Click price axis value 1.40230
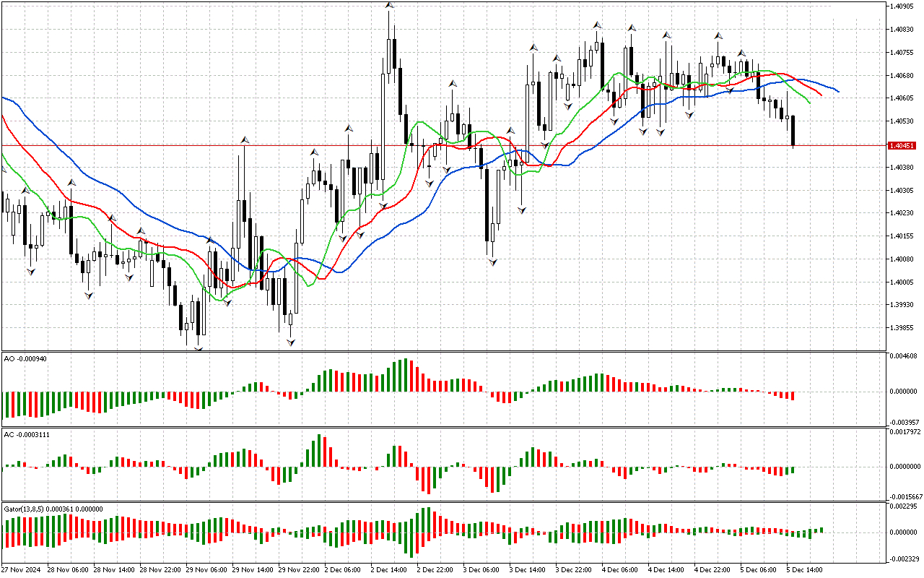This screenshot has height=578, width=924. tap(902, 213)
